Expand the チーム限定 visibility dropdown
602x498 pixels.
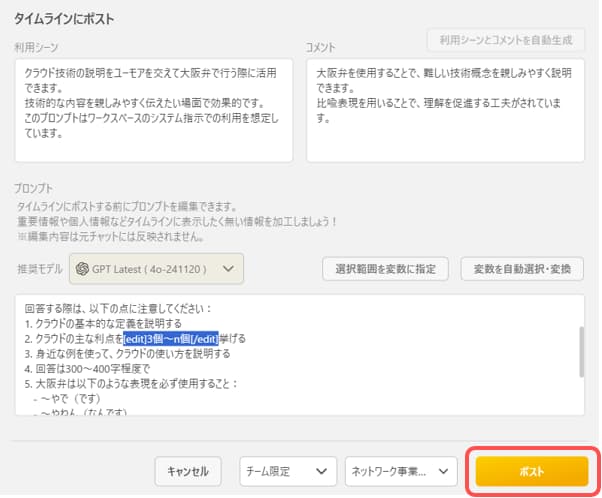287,470
